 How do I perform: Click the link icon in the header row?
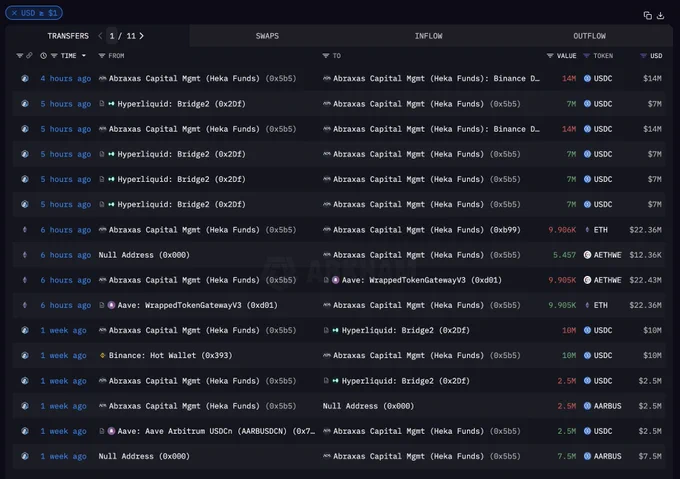coord(29,55)
